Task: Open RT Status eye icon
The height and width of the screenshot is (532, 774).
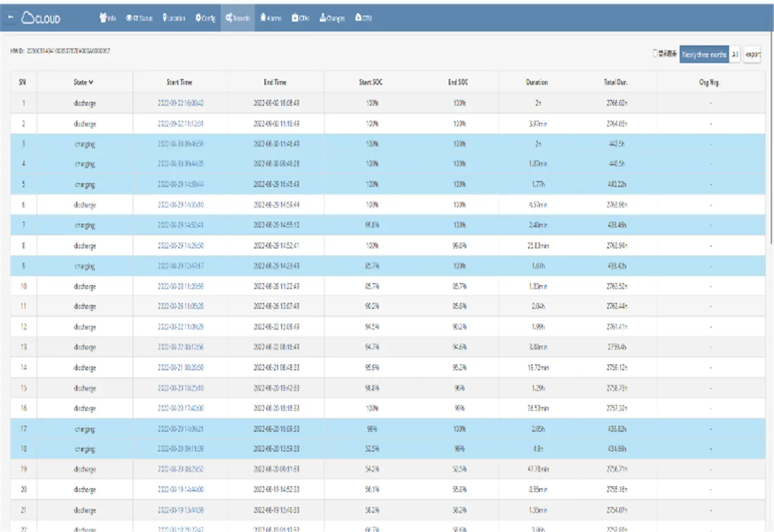Action: coord(129,18)
